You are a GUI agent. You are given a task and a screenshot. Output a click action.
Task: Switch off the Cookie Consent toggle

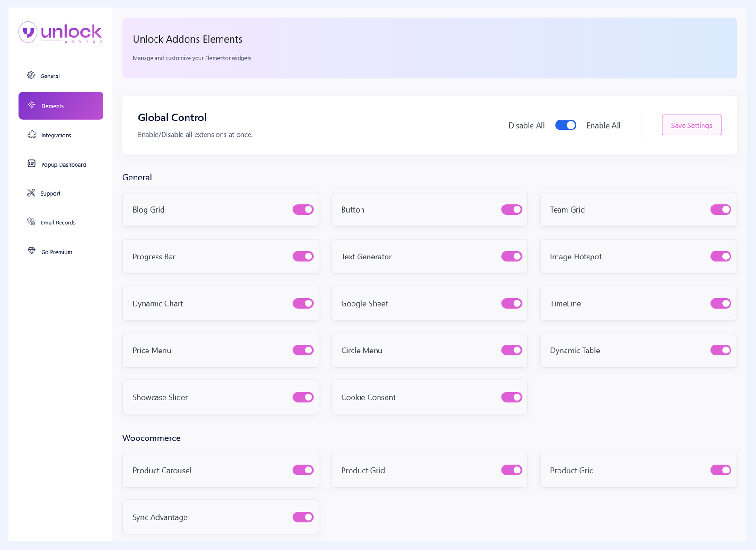[x=511, y=397]
